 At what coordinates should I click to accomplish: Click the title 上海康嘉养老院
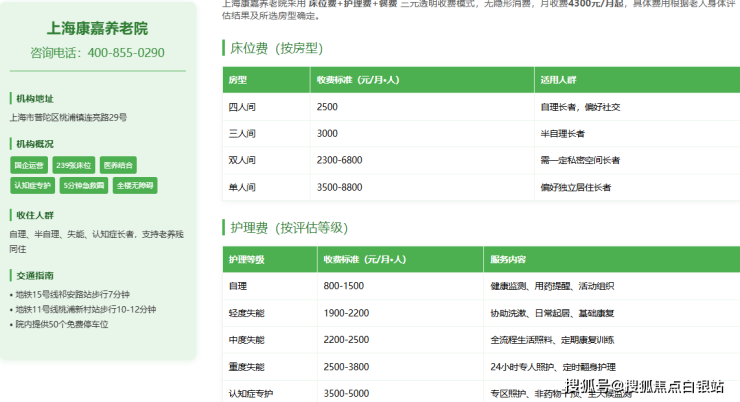click(x=97, y=28)
